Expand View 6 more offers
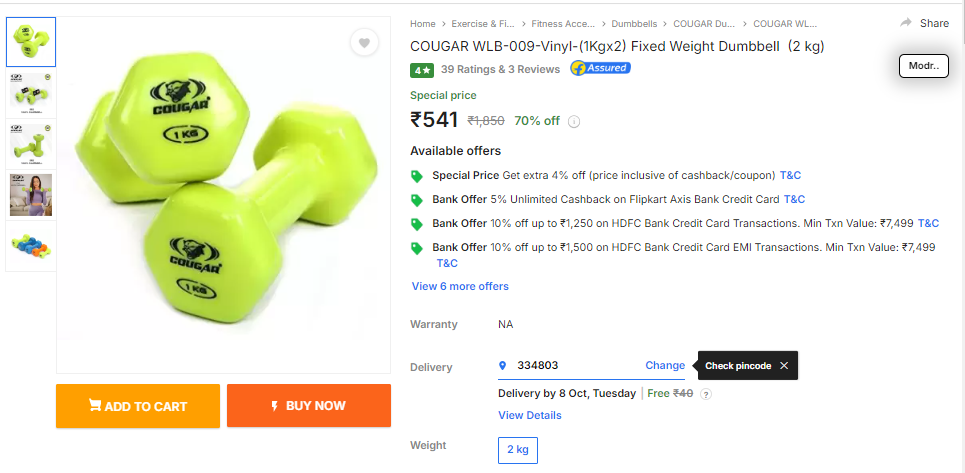 point(460,286)
